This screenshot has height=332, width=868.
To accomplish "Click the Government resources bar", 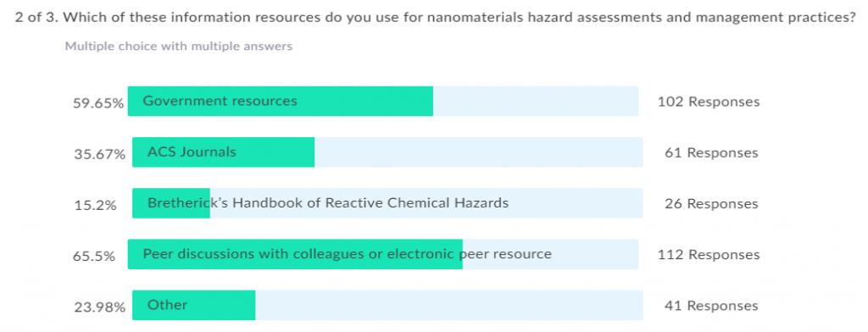I will (x=383, y=102).
